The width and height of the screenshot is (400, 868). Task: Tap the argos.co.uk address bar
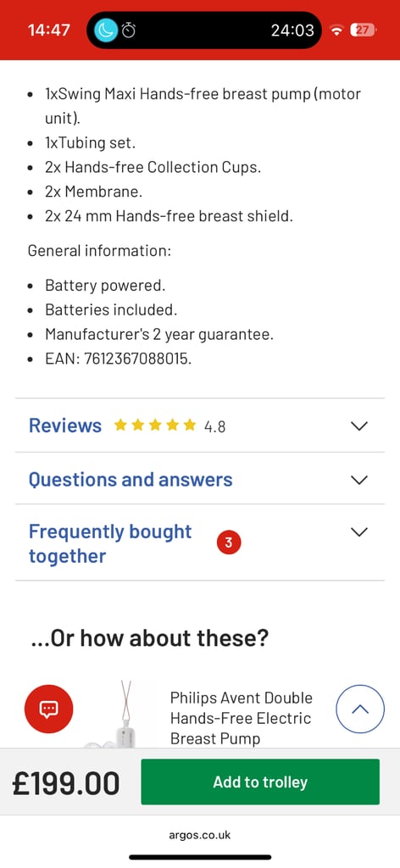pyautogui.click(x=200, y=835)
